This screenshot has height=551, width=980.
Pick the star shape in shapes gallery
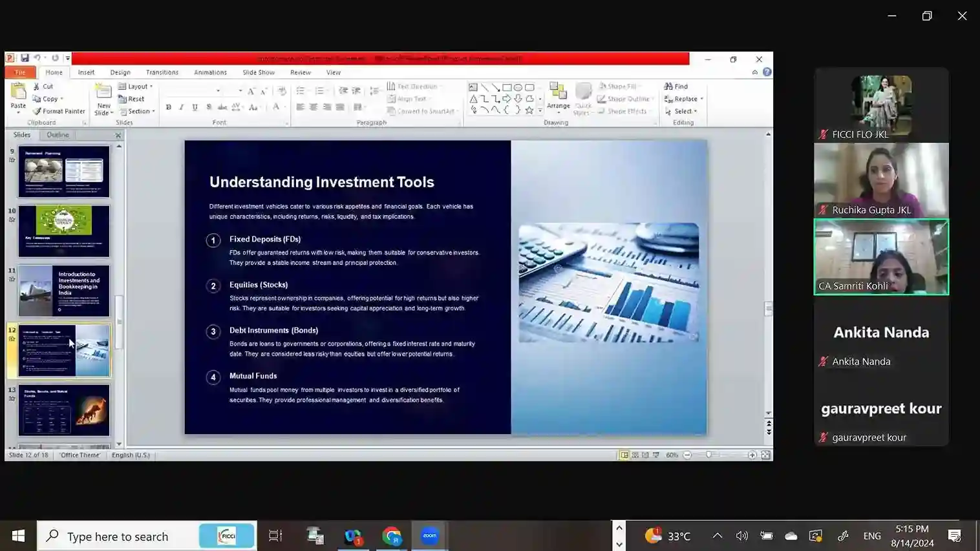point(529,110)
